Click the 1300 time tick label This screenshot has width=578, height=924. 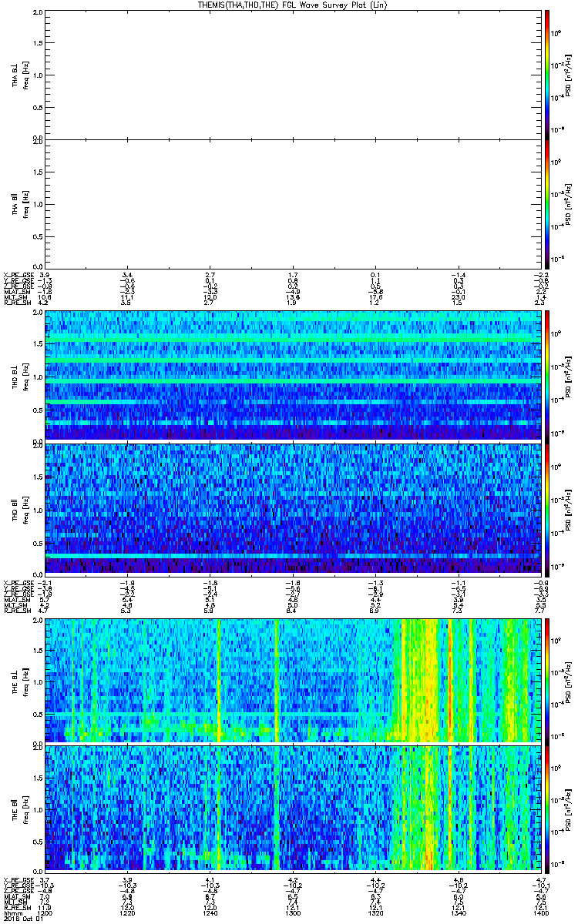pyautogui.click(x=293, y=912)
